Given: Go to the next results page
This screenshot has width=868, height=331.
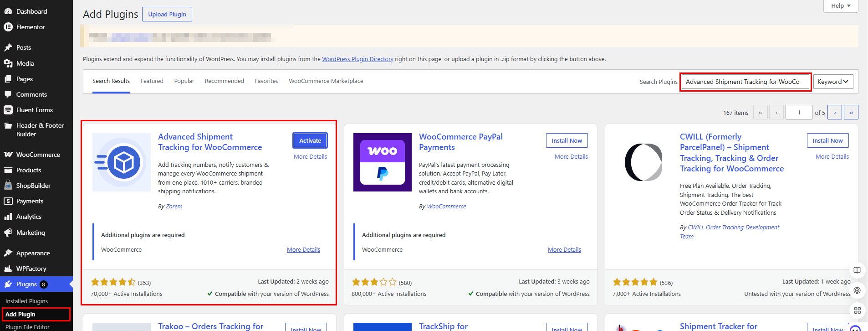Looking at the screenshot, I should click(x=835, y=112).
